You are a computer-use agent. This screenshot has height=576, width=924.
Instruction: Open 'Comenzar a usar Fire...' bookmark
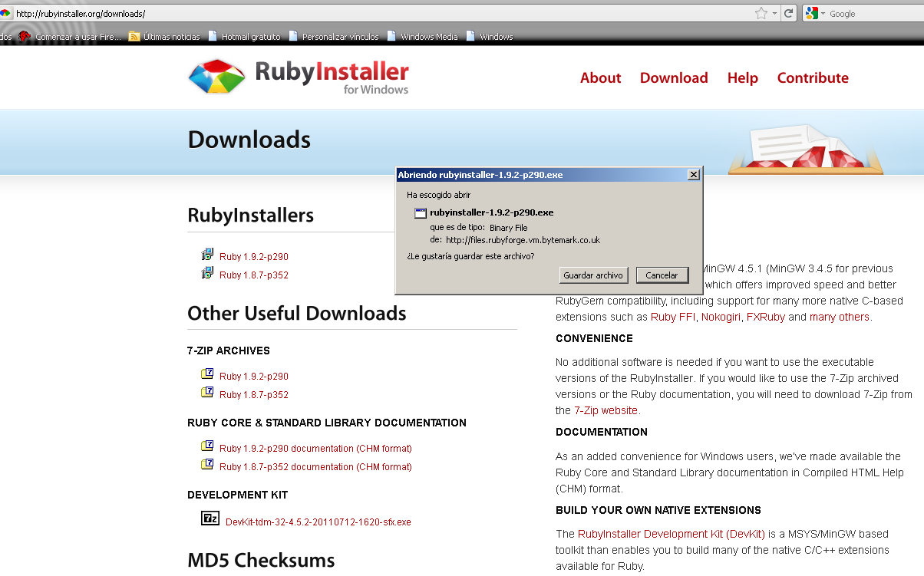click(x=78, y=37)
